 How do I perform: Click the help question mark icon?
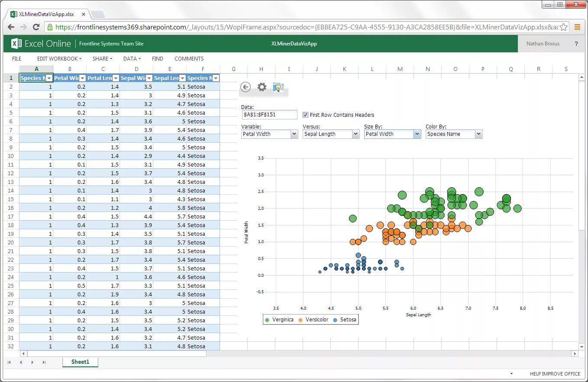pyautogui.click(x=577, y=44)
